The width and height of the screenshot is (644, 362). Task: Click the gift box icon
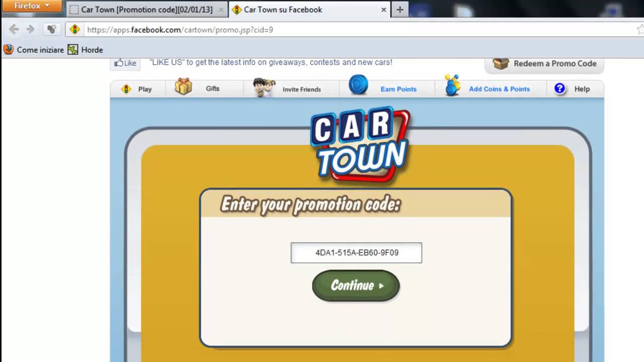184,86
